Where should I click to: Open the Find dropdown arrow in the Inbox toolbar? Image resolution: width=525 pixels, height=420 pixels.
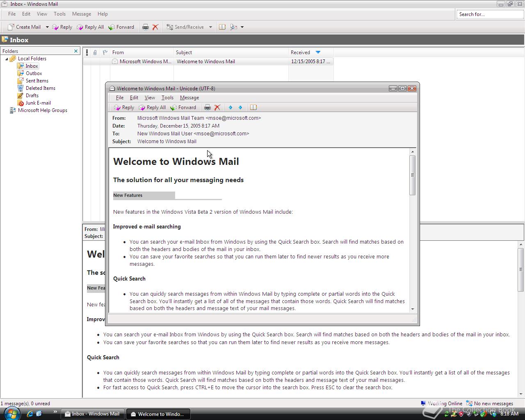242,27
